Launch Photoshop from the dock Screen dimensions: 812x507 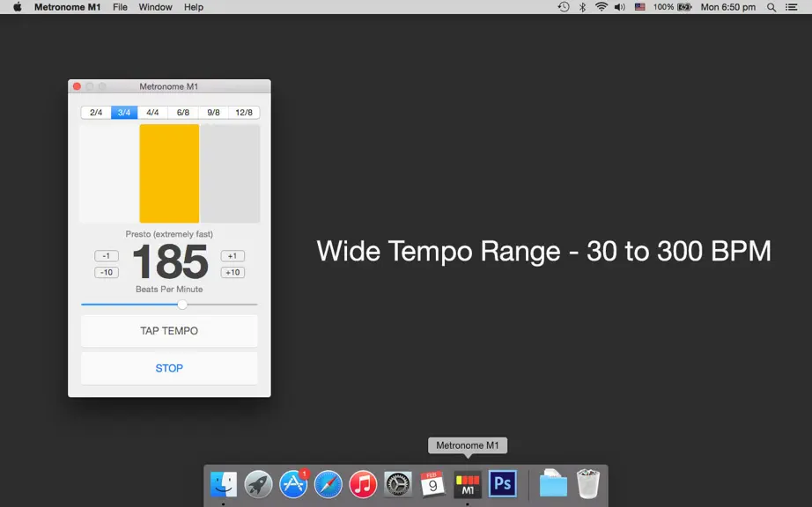[x=502, y=484]
